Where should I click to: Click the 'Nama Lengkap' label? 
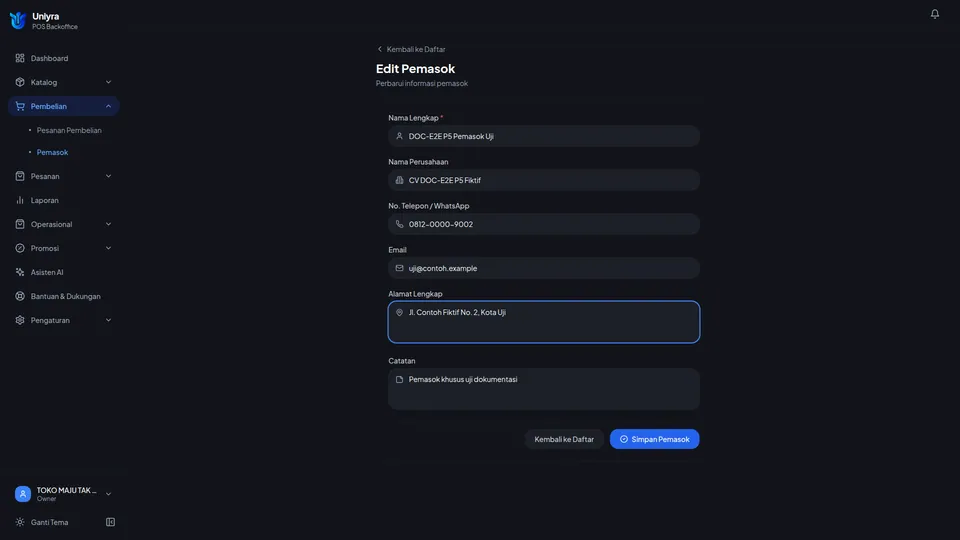(x=413, y=118)
